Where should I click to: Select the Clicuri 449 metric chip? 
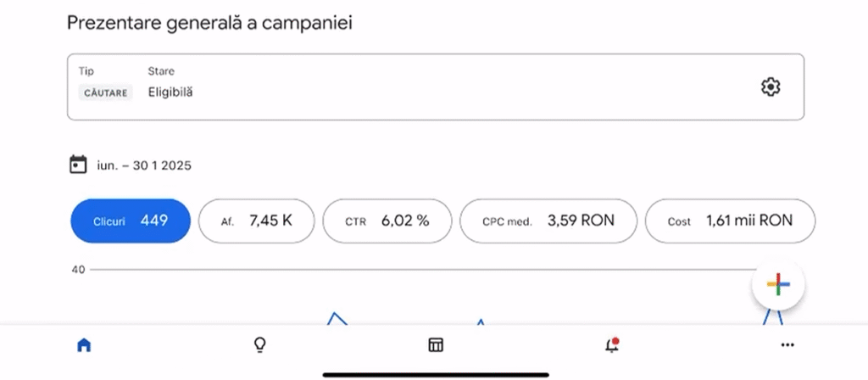(130, 221)
